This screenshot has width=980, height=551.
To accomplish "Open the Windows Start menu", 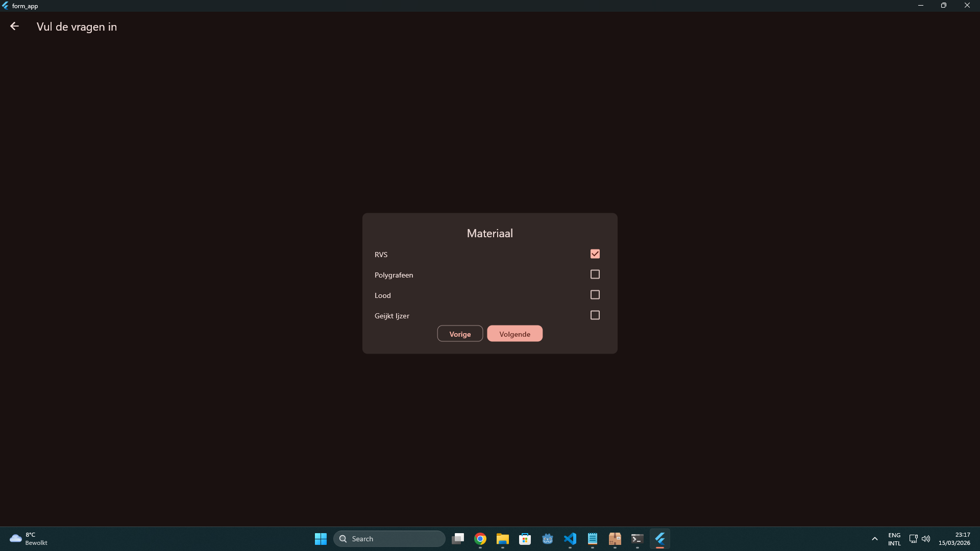I will [x=321, y=539].
